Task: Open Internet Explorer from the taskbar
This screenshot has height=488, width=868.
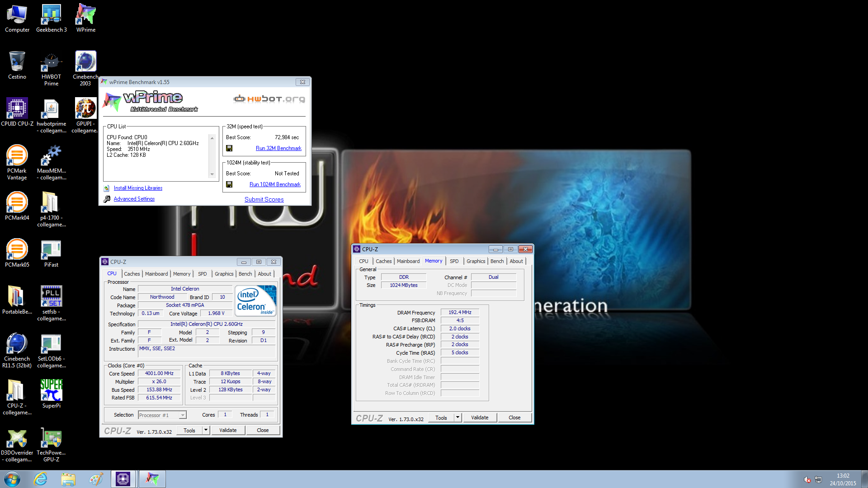Action: pos(41,479)
